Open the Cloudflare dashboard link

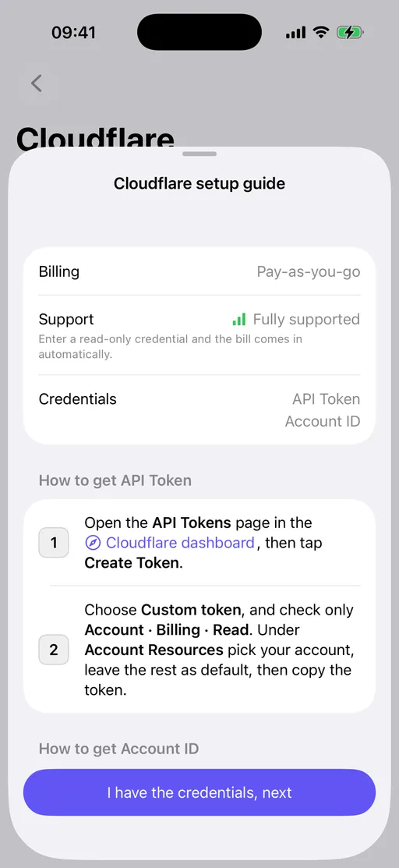pyautogui.click(x=180, y=543)
